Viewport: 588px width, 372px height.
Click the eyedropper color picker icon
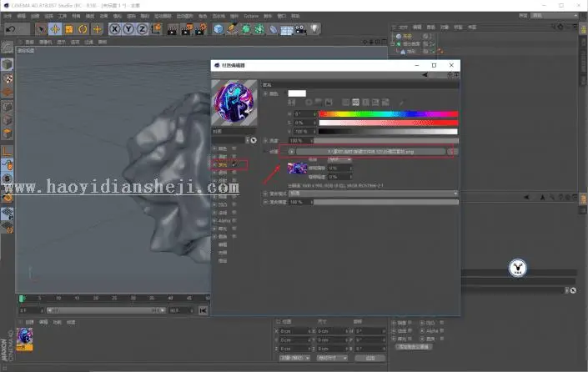[x=401, y=102]
